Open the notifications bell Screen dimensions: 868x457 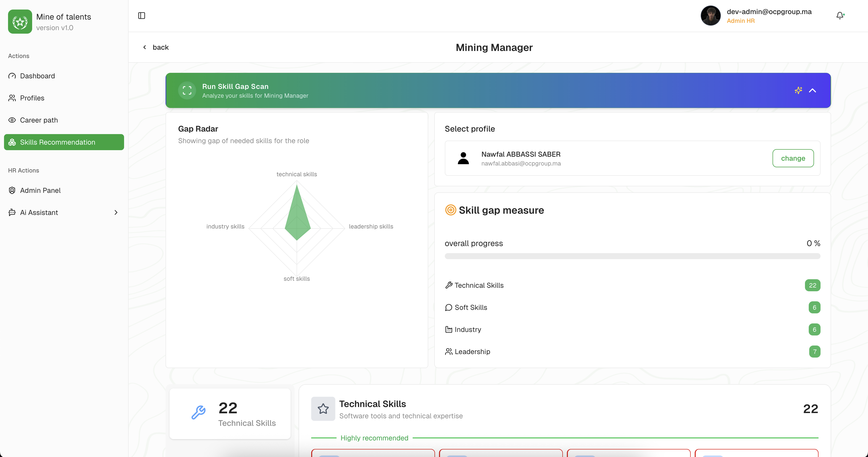[x=840, y=16]
